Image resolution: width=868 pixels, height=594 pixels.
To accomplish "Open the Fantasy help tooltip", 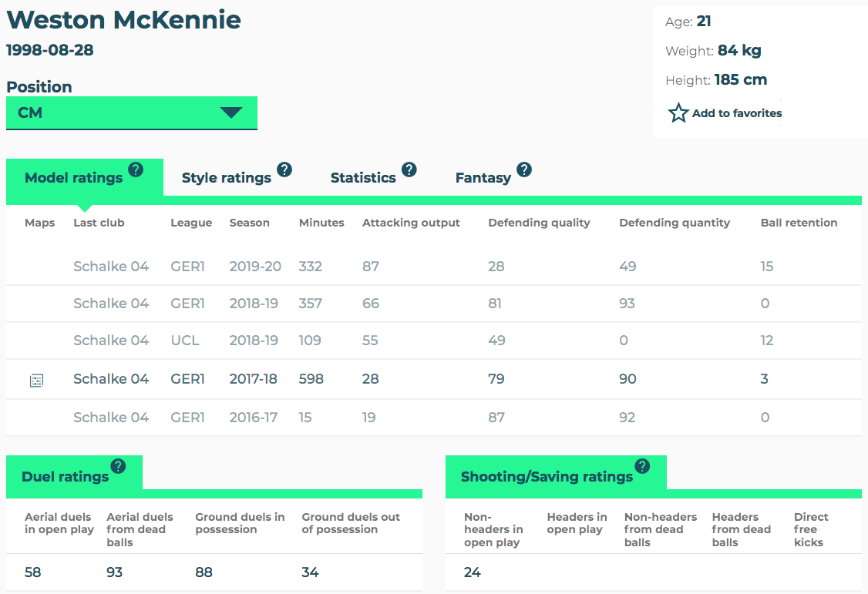I will 524,170.
